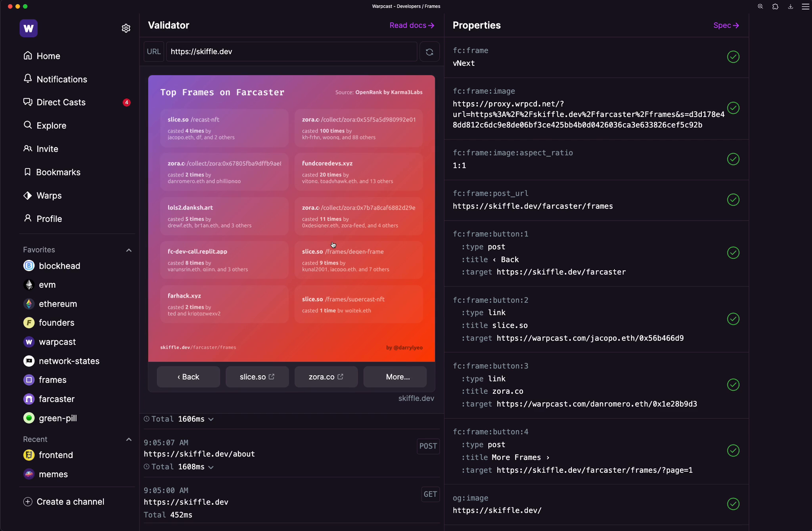The width and height of the screenshot is (812, 531).
Task: Open extensions puzzle icon in title bar
Action: [x=775, y=6]
